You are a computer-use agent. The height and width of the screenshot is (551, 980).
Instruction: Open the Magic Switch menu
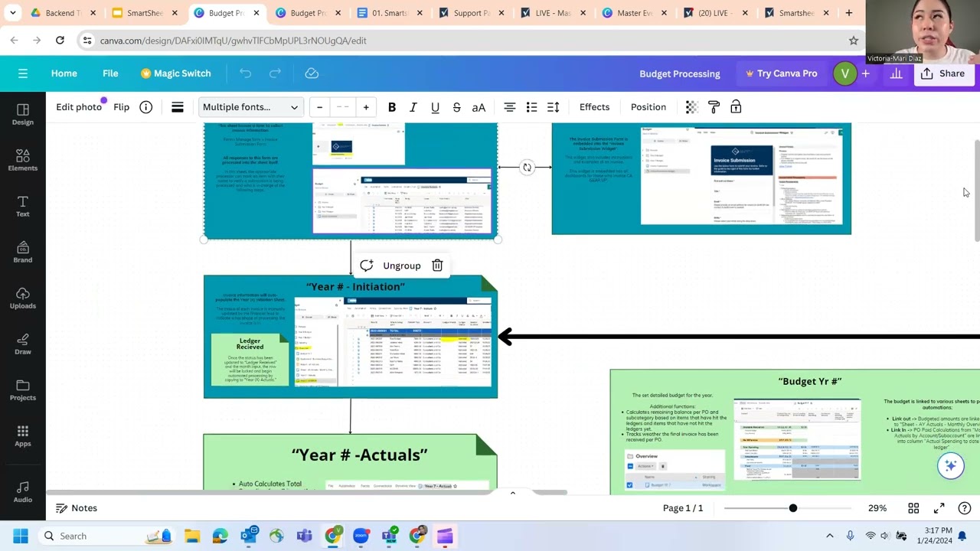tap(175, 73)
